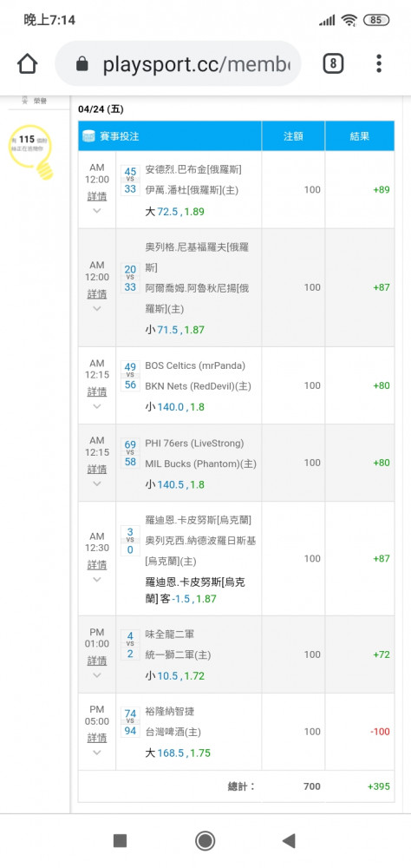Select the 賽事投注 column header
Screen dimensions: 411x868
(119, 136)
